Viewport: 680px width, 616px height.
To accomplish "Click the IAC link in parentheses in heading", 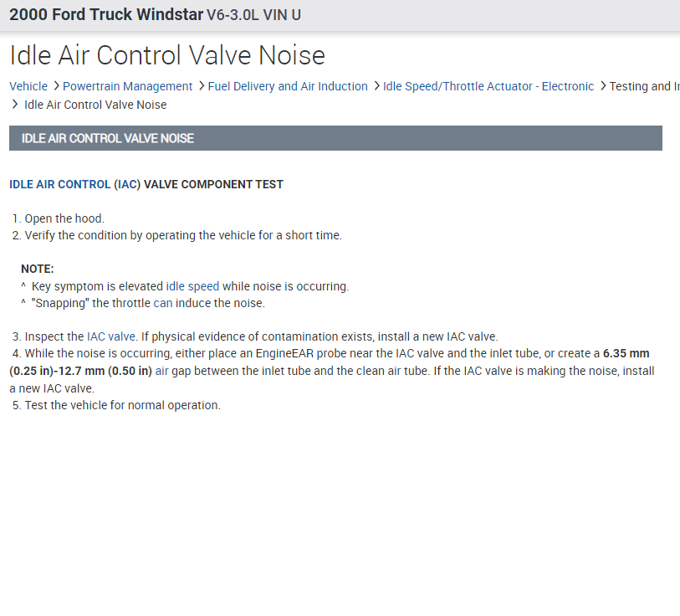I will click(127, 184).
